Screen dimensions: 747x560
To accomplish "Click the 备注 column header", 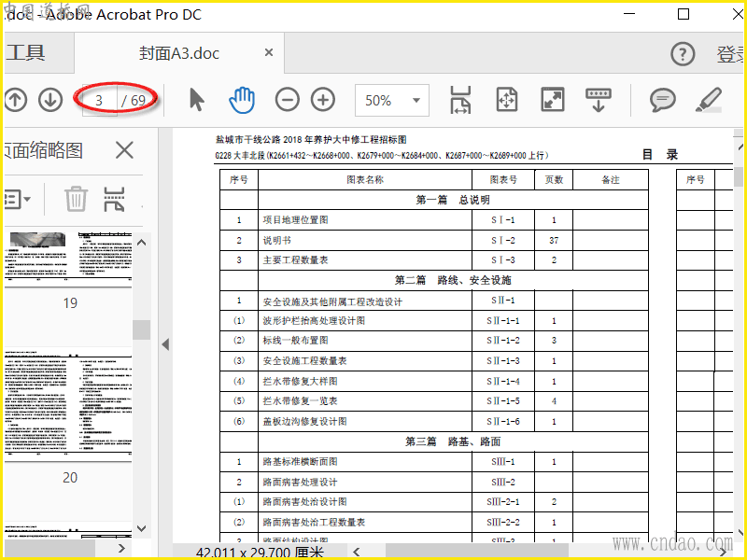I will (611, 179).
